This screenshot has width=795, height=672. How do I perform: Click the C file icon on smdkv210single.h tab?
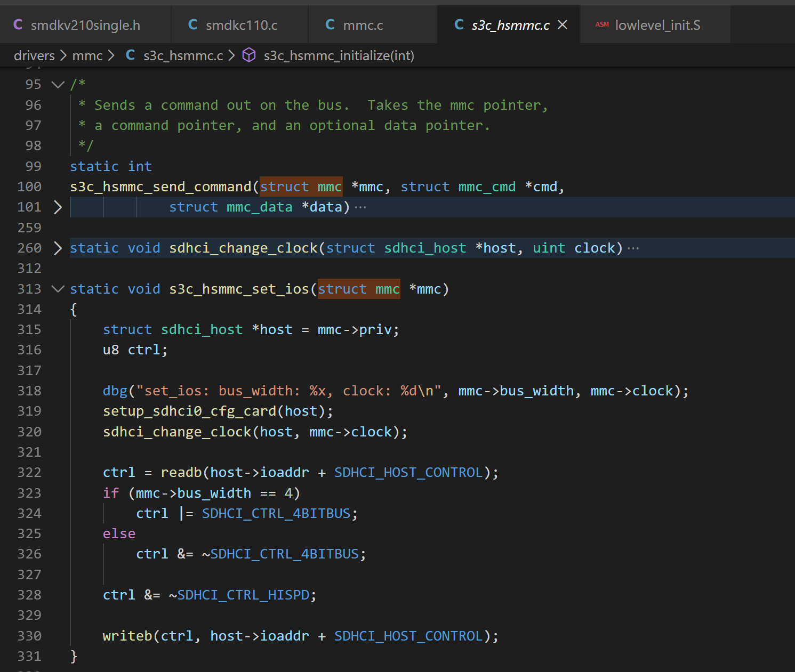[x=18, y=25]
